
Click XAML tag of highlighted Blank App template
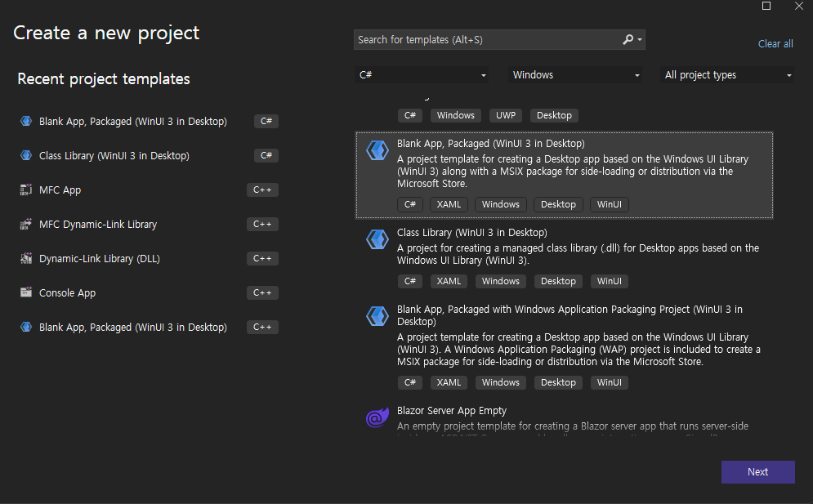click(449, 204)
